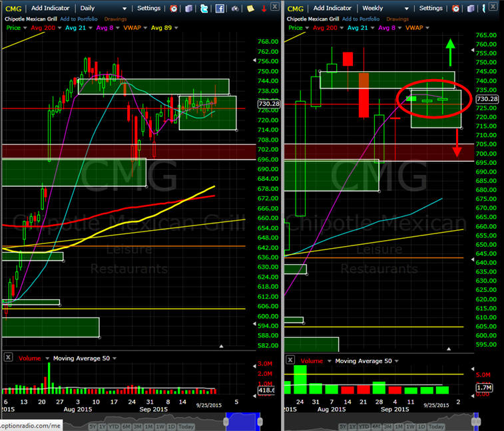Expand Avg 89 indicator options
Viewport: 504px width, 431px height.
pos(176,28)
